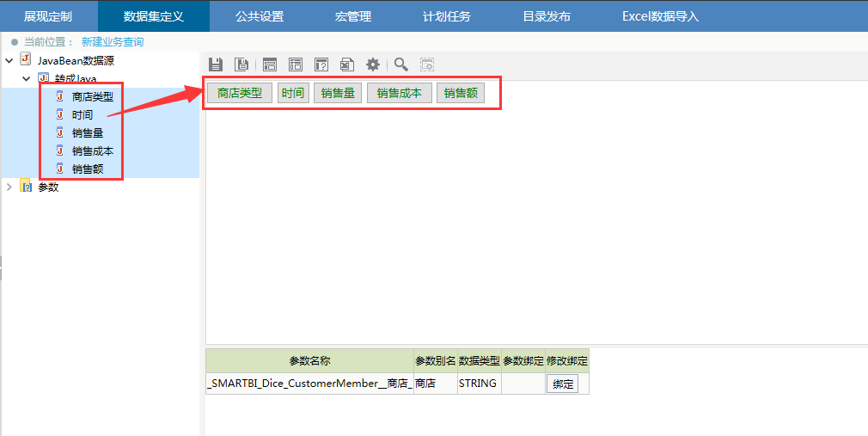
Task: Collapse the JavaBean数据源 tree node
Action: click(x=9, y=60)
